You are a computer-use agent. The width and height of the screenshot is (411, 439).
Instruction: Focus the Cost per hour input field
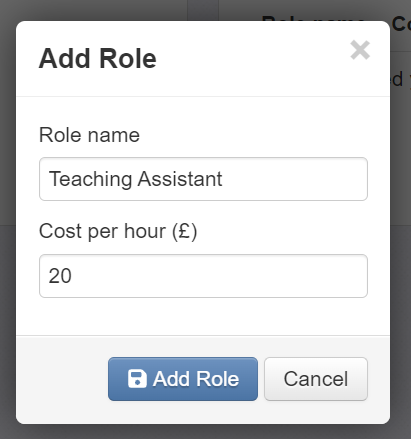tap(203, 276)
